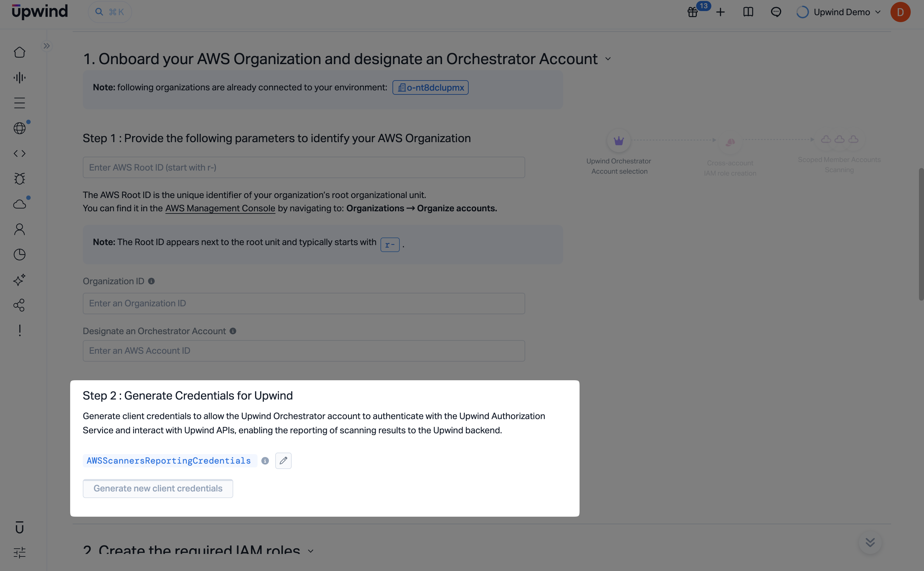The width and height of the screenshot is (924, 571).
Task: Open the share graph sidebar icon
Action: tap(20, 305)
